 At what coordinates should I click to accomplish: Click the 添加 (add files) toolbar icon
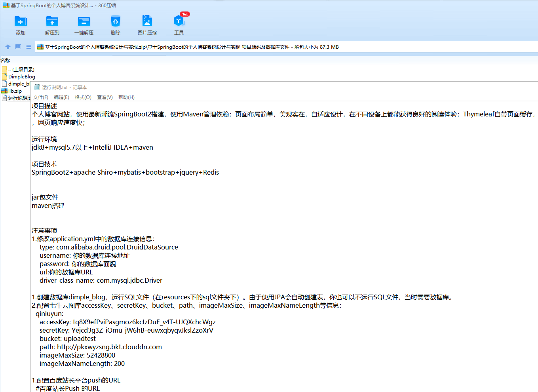pos(21,21)
